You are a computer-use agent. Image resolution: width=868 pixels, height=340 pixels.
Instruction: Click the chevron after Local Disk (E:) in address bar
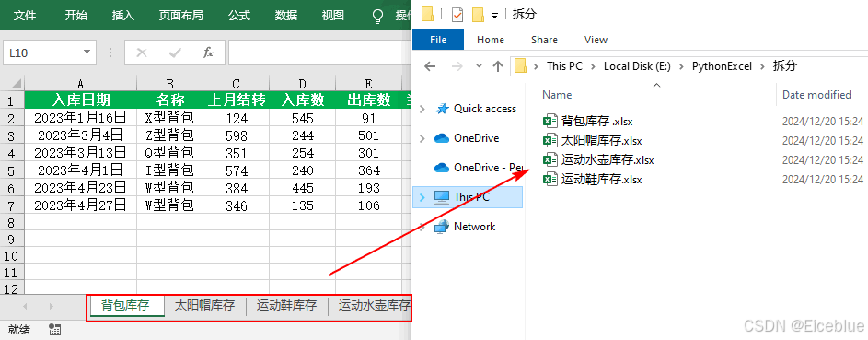681,66
